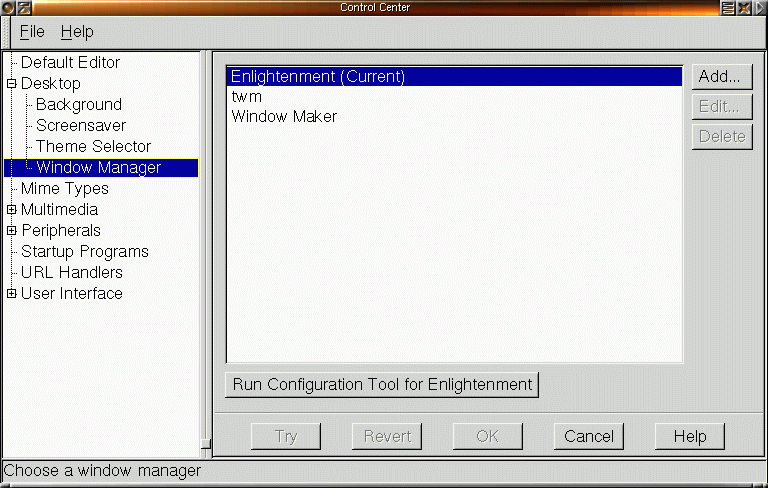The height and width of the screenshot is (488, 768).
Task: Open Theme Selector settings
Action: point(93,146)
